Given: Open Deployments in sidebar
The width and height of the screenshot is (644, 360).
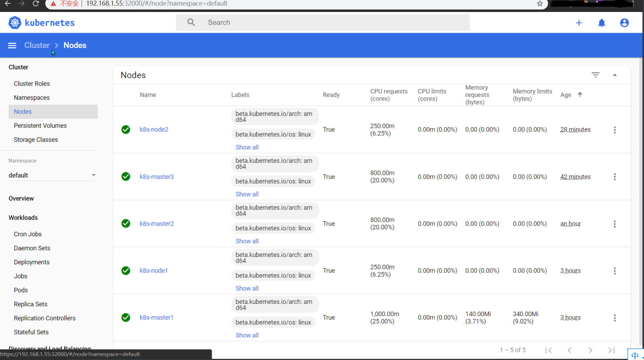Looking at the screenshot, I should (x=31, y=262).
